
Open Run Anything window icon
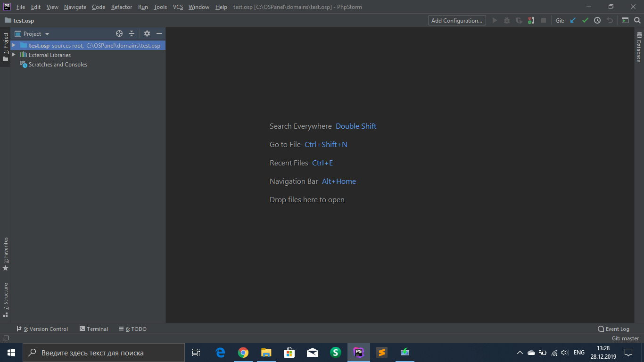[625, 20]
